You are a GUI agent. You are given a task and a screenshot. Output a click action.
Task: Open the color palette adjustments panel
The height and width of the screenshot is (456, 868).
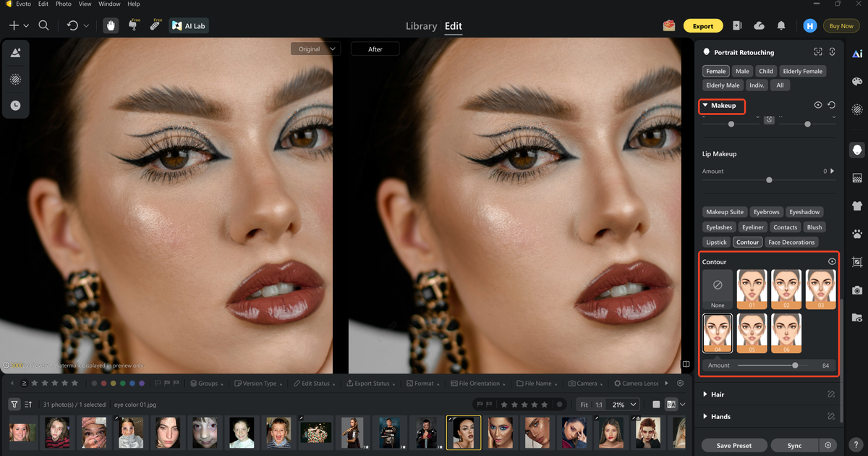click(857, 82)
